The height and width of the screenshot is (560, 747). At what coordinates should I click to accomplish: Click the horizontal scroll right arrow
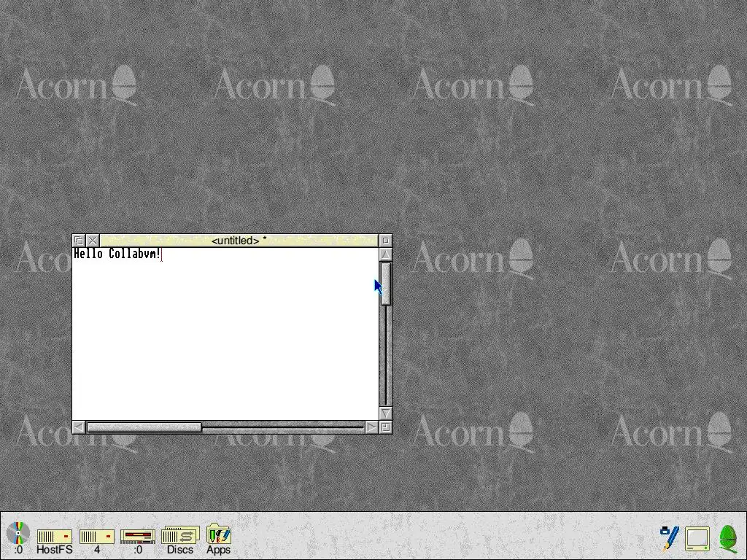371,427
